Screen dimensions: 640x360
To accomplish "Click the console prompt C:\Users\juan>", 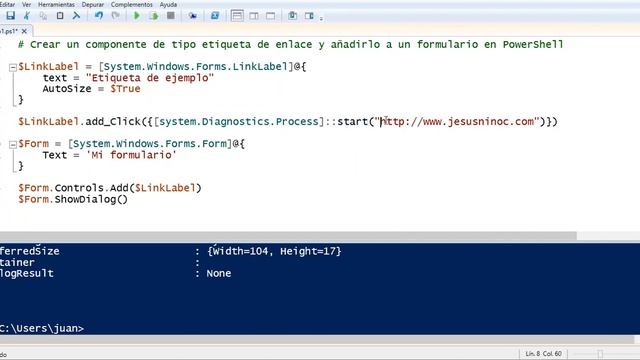I will point(42,329).
